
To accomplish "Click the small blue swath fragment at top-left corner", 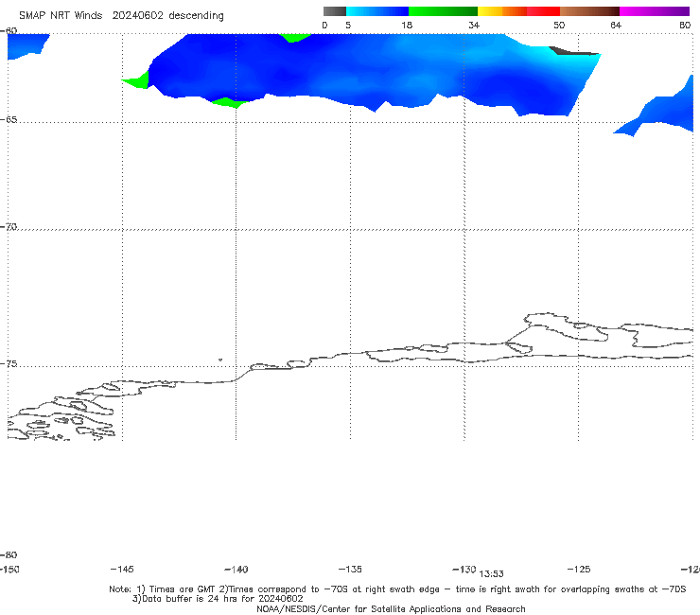I will (26, 46).
